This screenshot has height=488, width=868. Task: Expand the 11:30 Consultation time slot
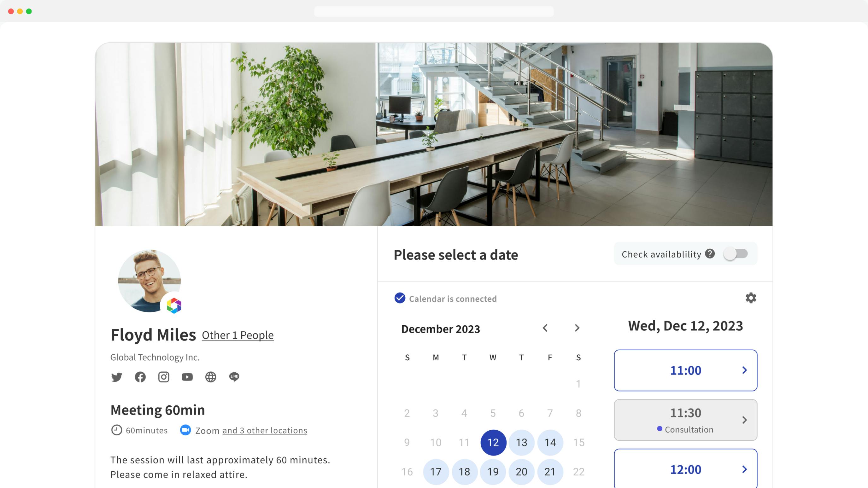745,420
